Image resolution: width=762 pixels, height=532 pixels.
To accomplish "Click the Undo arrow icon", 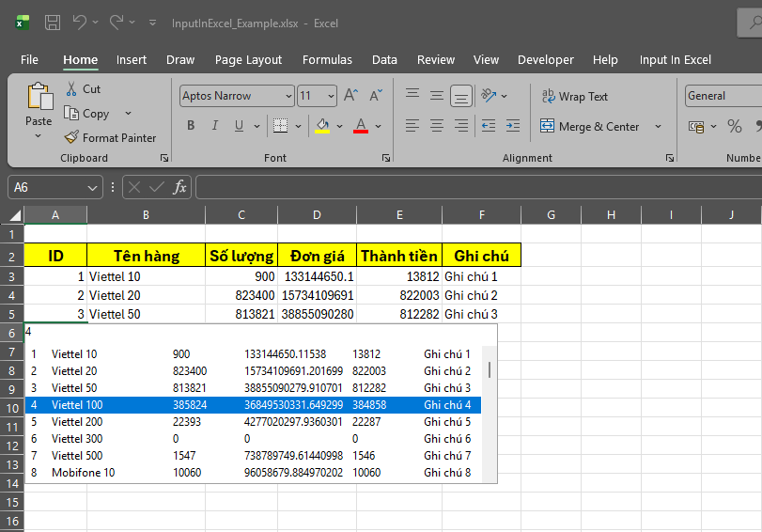I will [x=80, y=23].
